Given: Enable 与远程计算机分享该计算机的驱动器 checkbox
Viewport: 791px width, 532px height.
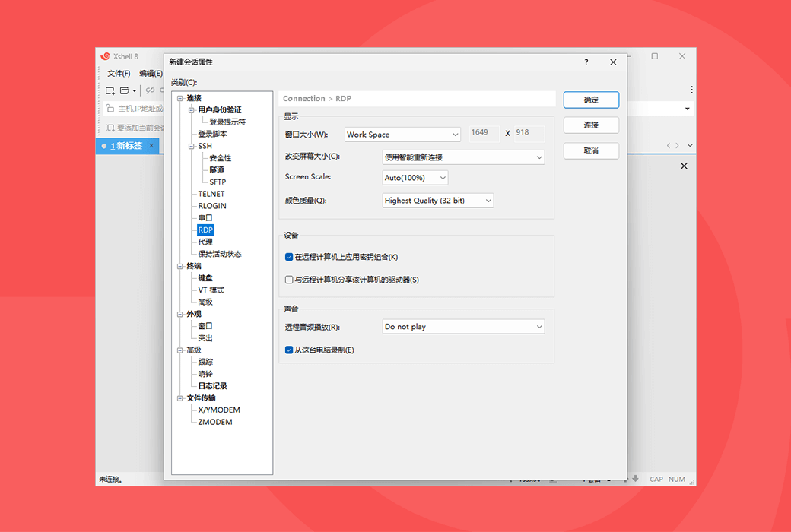Looking at the screenshot, I should [x=289, y=280].
